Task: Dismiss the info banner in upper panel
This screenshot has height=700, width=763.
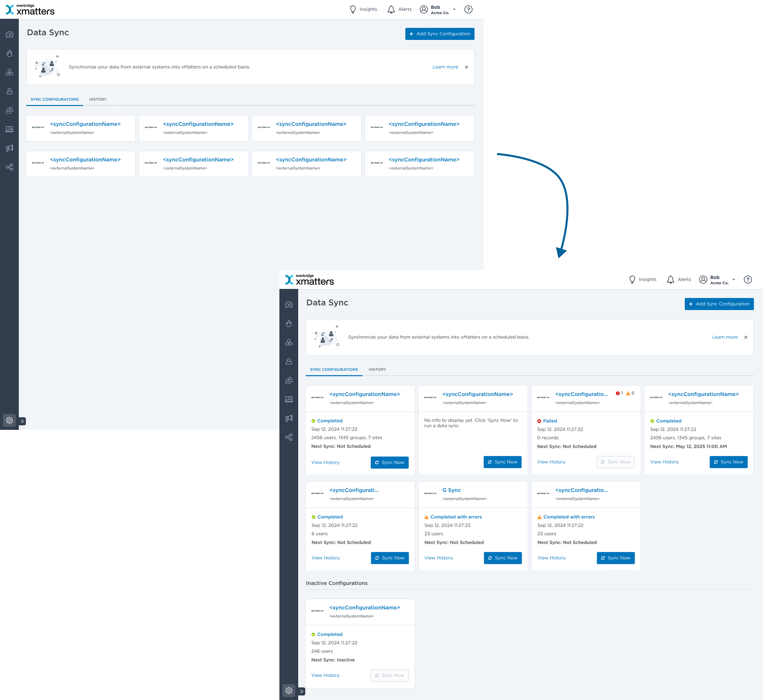Action: point(466,67)
